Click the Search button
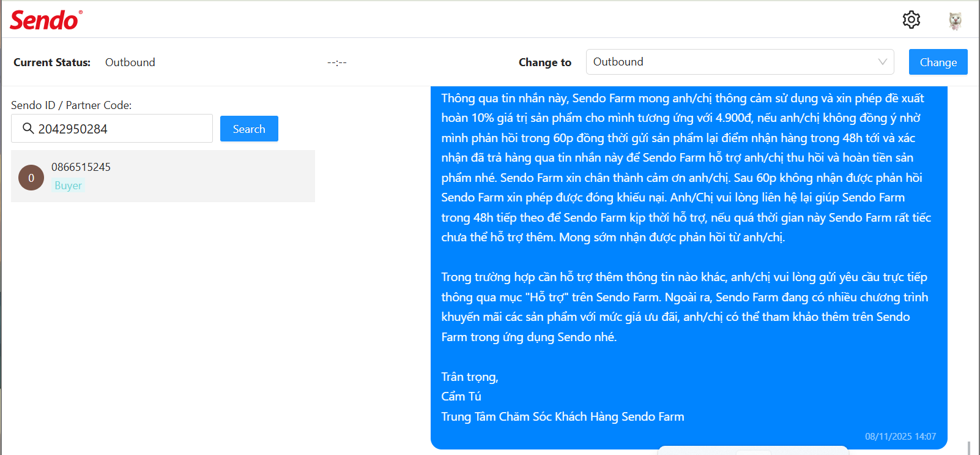 pyautogui.click(x=249, y=129)
